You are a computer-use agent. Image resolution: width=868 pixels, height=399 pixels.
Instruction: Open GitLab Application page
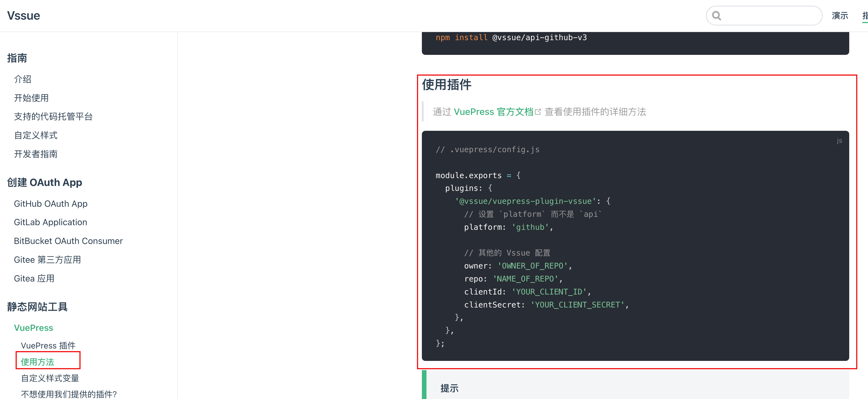(x=51, y=222)
